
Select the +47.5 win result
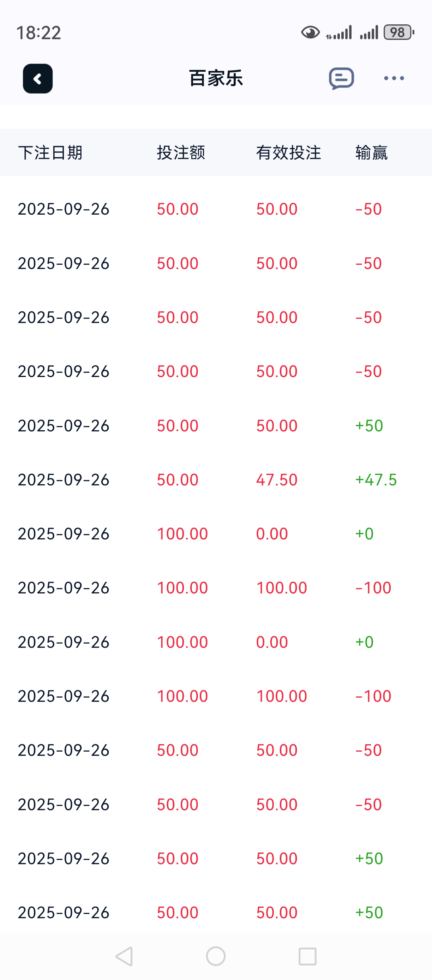pos(376,480)
